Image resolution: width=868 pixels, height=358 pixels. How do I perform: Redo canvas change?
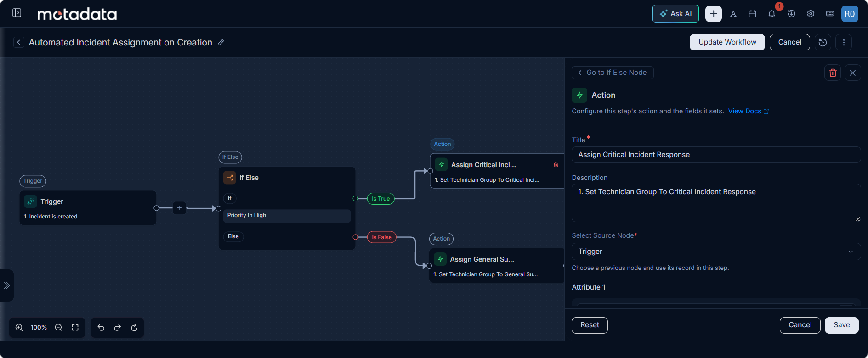[x=118, y=328]
